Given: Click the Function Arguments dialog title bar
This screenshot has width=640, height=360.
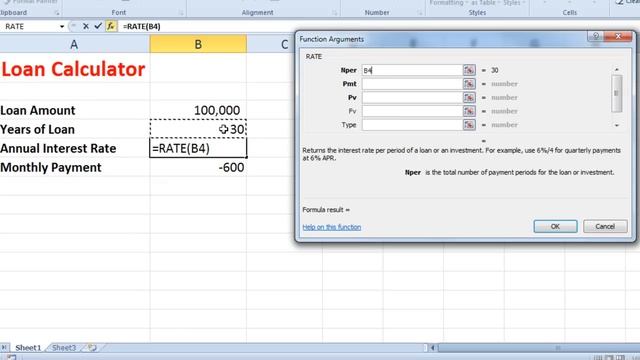Looking at the screenshot, I should 441,39.
